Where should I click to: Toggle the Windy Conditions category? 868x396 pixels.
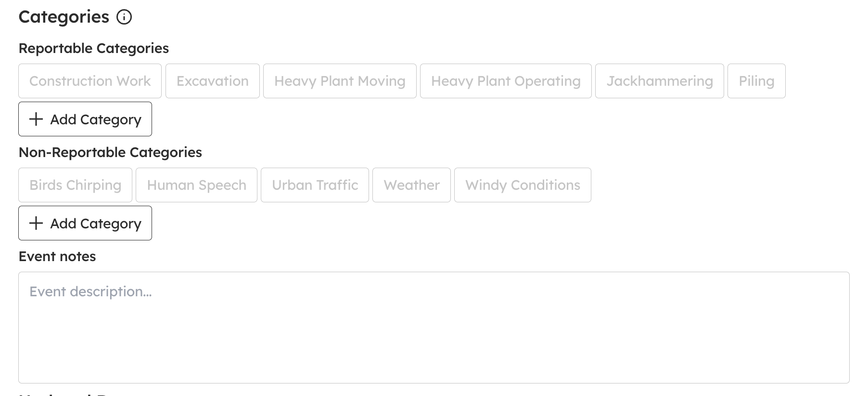point(523,185)
